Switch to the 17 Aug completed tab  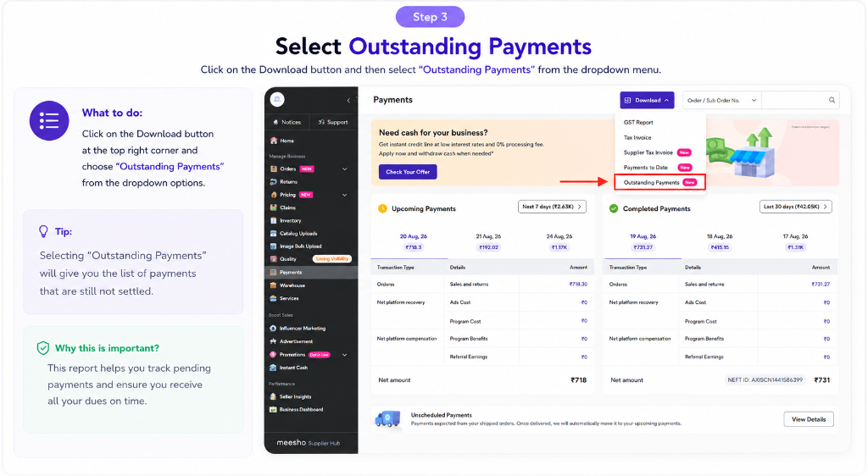coord(795,241)
